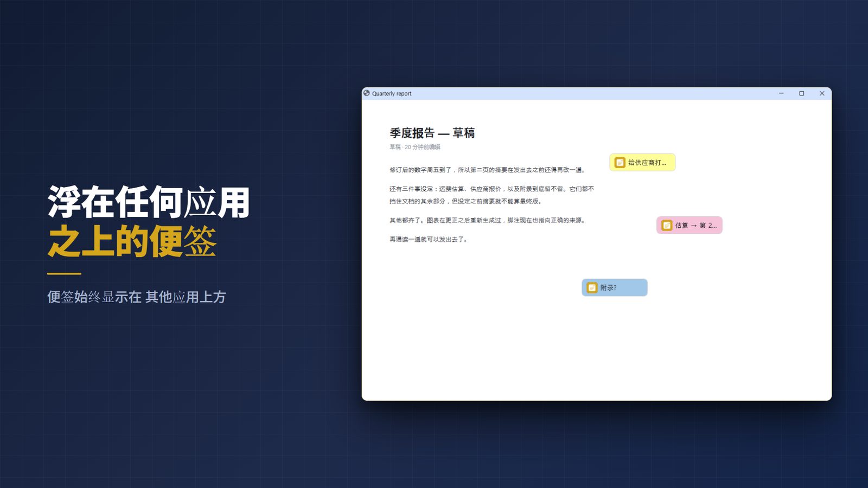Image resolution: width=868 pixels, height=488 pixels.
Task: Minimize the Quarterly report window
Action: pos(781,93)
